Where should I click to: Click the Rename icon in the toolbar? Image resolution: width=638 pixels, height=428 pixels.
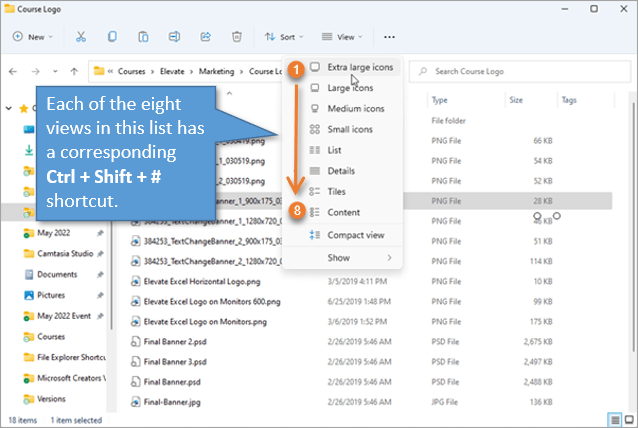click(x=174, y=37)
